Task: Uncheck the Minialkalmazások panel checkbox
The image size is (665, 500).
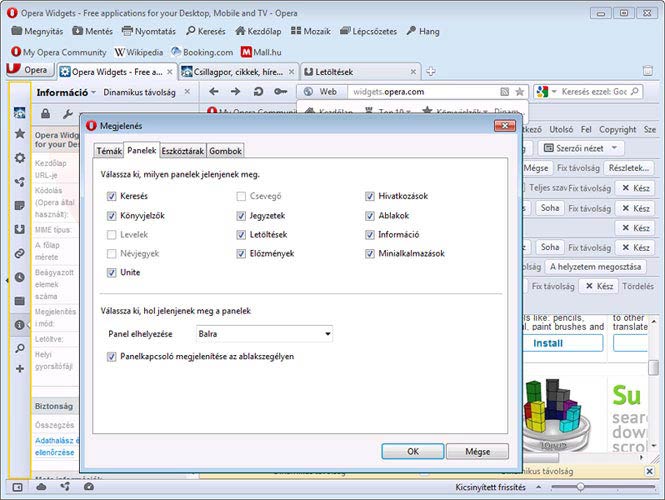Action: tap(370, 254)
